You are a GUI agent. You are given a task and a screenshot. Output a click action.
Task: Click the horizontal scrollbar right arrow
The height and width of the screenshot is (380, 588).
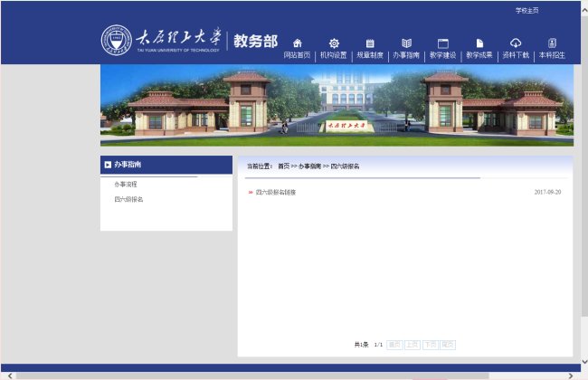571,375
